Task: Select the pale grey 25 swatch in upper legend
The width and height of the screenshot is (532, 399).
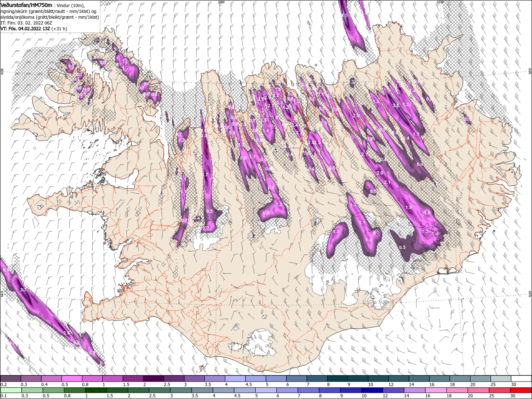Action: [501, 379]
